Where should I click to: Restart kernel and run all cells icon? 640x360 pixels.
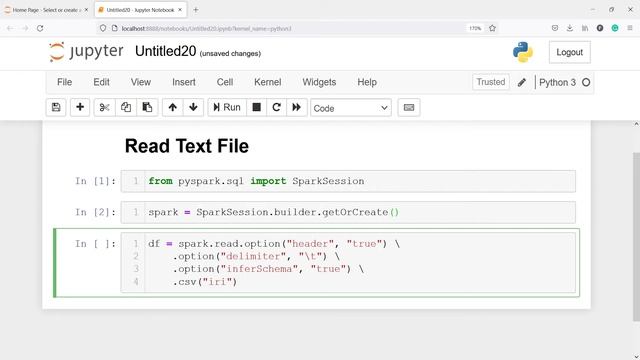[x=296, y=107]
